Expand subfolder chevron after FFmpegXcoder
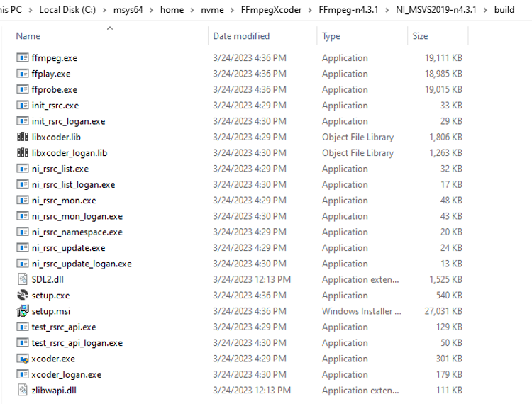The width and height of the screenshot is (532, 404). (x=310, y=10)
